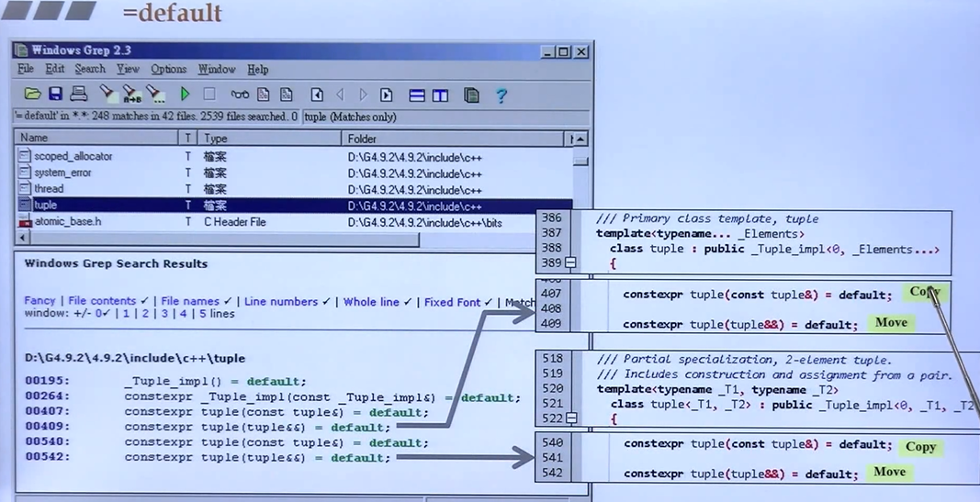Click the scoped_allocator file icon
The image size is (980, 502).
24,156
